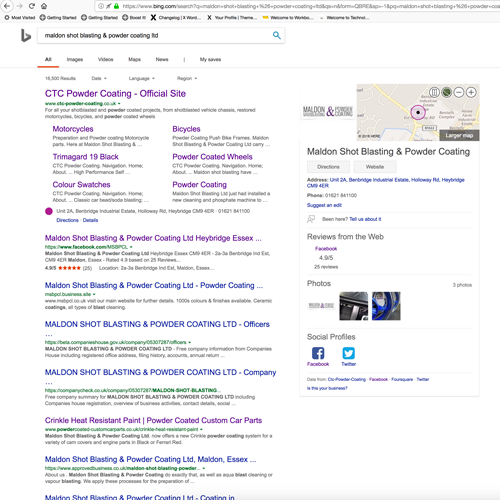
Task: Click the browser forward arrow
Action: pyautogui.click(x=19, y=6)
